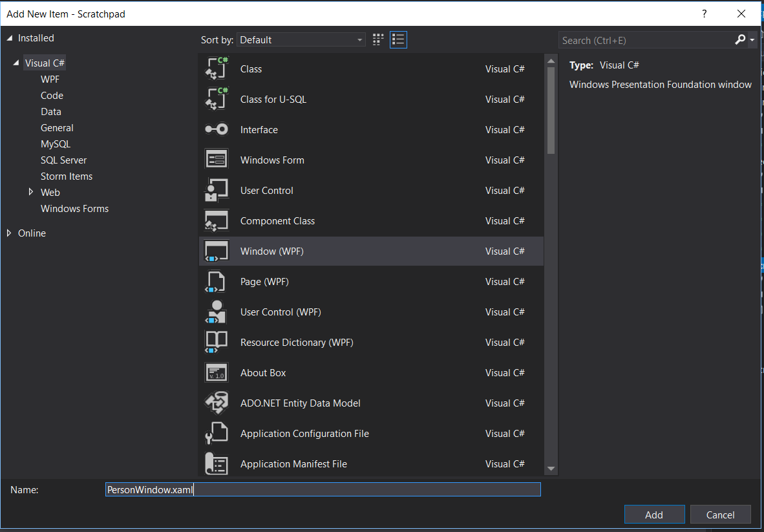This screenshot has width=764, height=532.
Task: Select the SQL Server category
Action: click(64, 160)
